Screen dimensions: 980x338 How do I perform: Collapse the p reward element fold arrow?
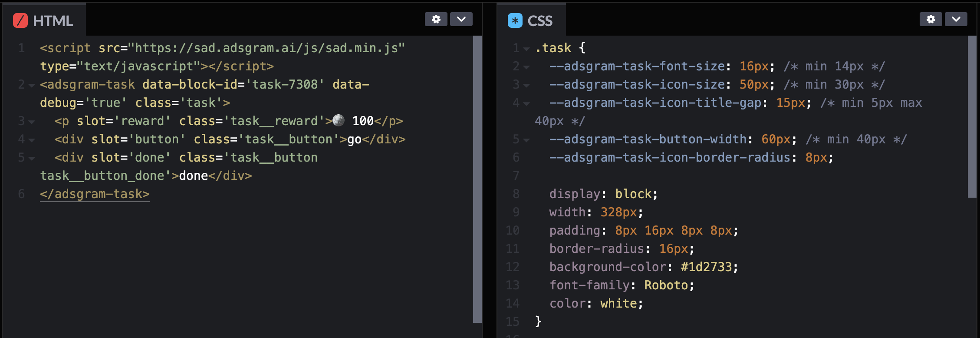31,122
